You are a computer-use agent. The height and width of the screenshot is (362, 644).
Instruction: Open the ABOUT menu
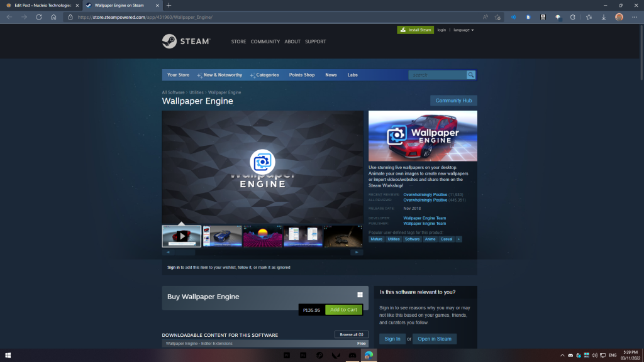pyautogui.click(x=292, y=41)
